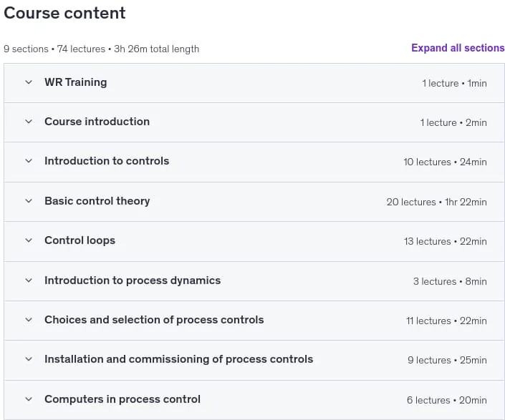The height and width of the screenshot is (420, 505).
Task: Open Choices and selection of process controls
Action: [x=154, y=320]
